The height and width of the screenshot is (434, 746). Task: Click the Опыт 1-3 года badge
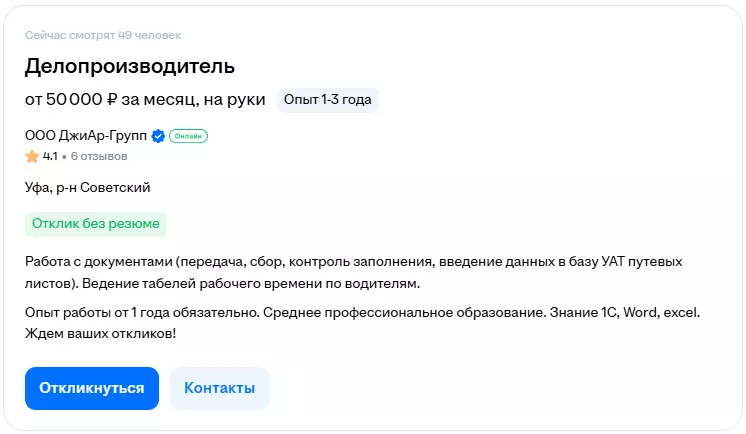(x=327, y=100)
